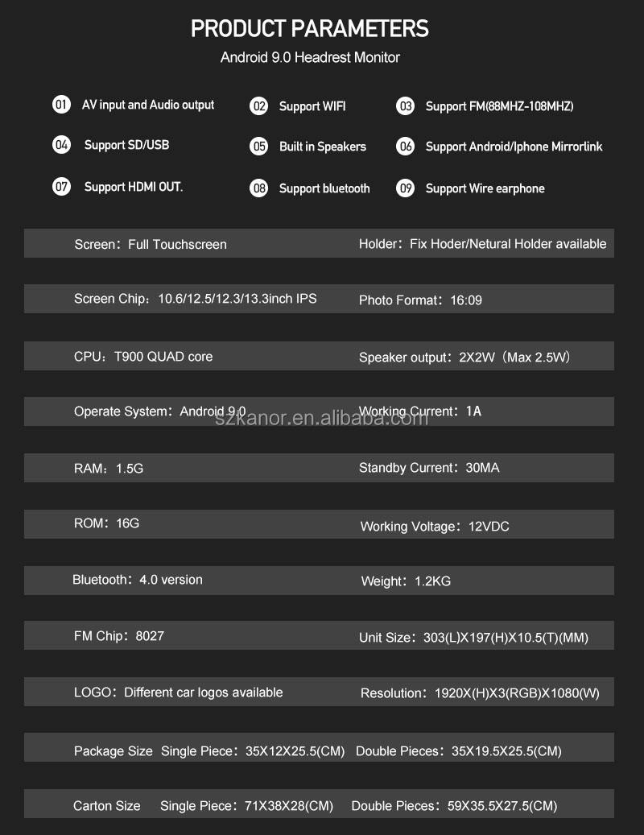
Task: Select the RAM: 1.5G specification
Action: pyautogui.click(x=109, y=468)
